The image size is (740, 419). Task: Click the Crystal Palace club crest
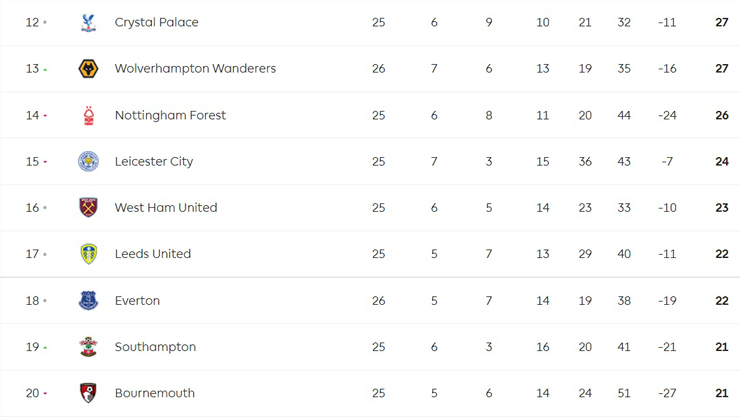[x=88, y=23]
